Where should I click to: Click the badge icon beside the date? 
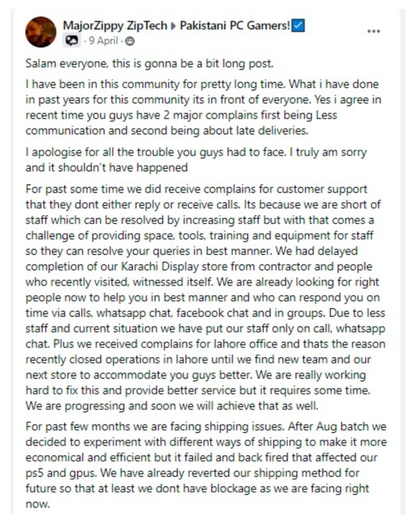pos(72,41)
